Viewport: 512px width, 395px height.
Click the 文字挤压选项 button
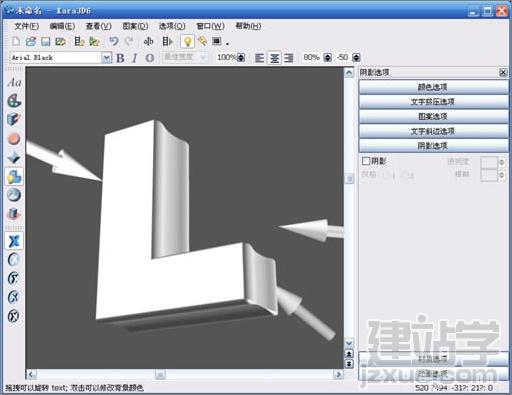pyautogui.click(x=433, y=102)
